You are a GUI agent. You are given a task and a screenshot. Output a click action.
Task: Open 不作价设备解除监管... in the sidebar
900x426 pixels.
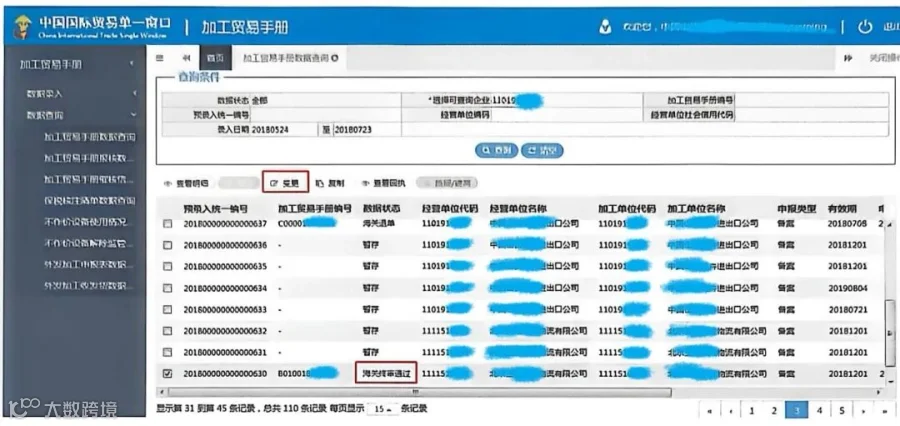pos(90,243)
